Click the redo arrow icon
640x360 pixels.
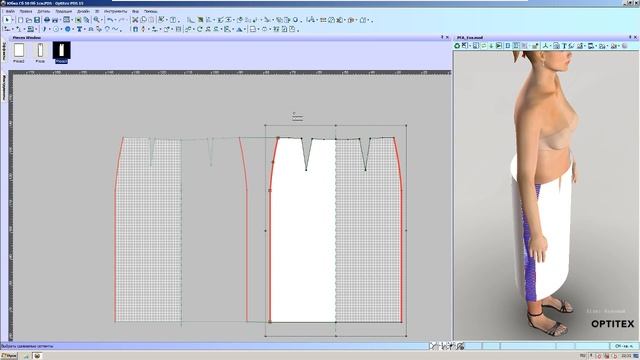121,20
